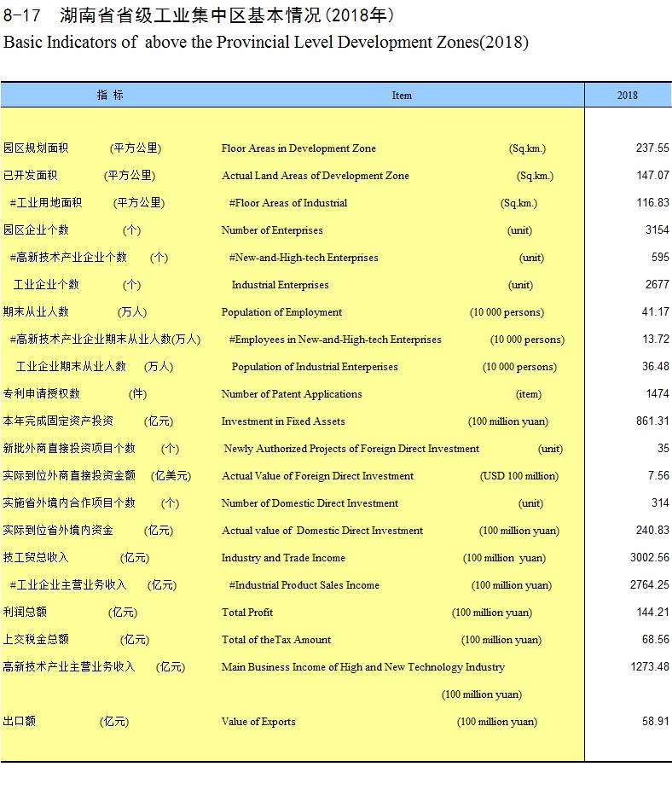Click '#New-and-High-tech Enterprises' label
The width and height of the screenshot is (672, 790).
pos(304,257)
